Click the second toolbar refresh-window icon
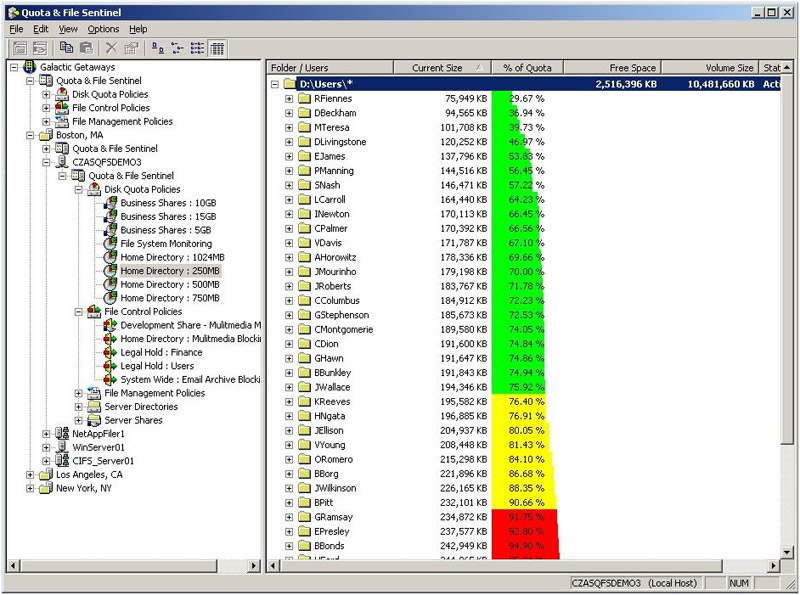The height and width of the screenshot is (595, 800). click(40, 48)
